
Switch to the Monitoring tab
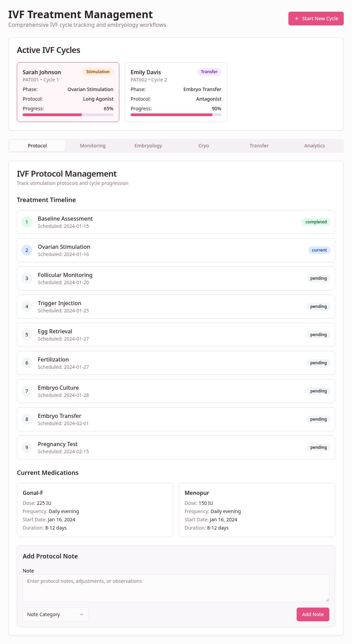pos(93,146)
